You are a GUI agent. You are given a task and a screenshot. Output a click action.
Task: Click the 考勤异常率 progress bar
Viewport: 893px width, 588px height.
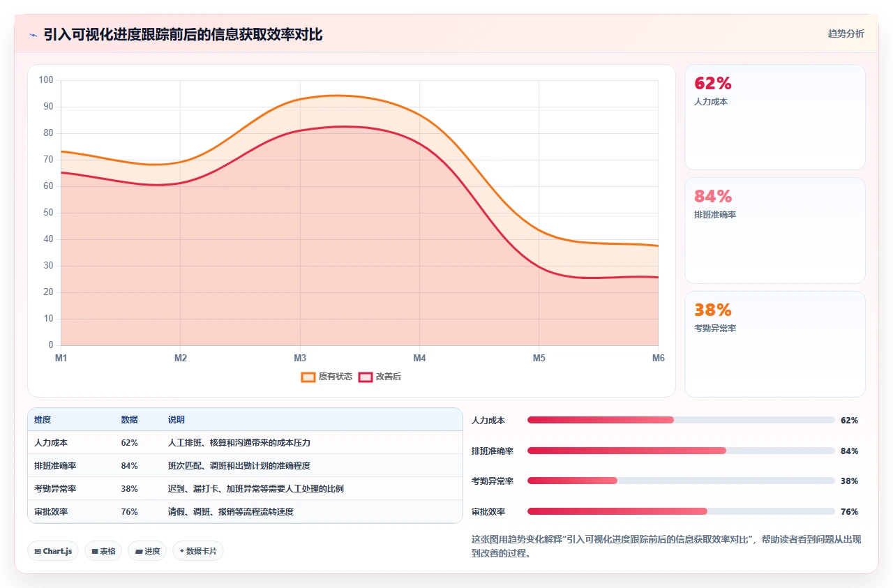[x=681, y=481]
